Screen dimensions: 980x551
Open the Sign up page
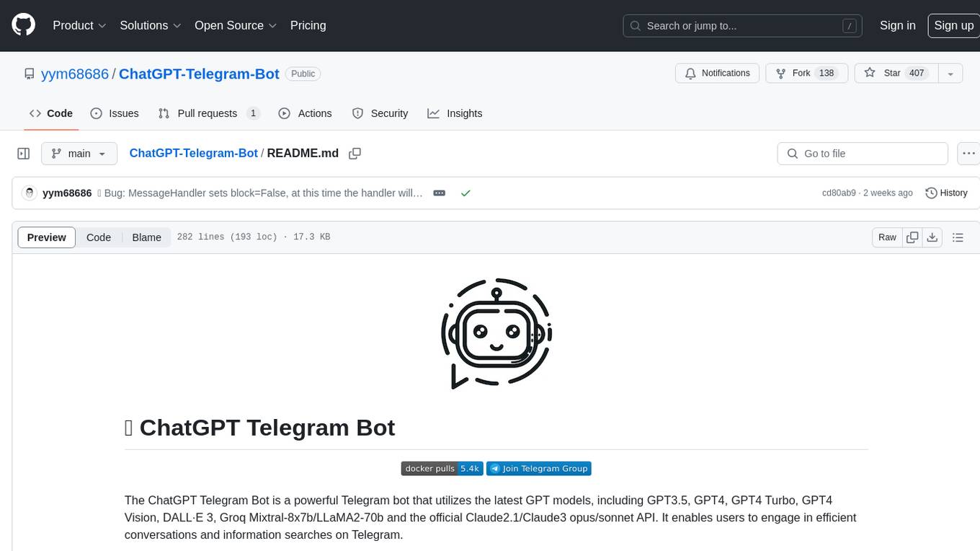click(x=953, y=25)
